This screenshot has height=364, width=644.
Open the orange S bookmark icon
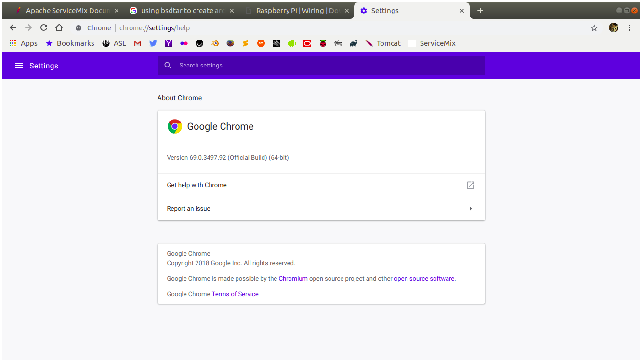tap(246, 43)
